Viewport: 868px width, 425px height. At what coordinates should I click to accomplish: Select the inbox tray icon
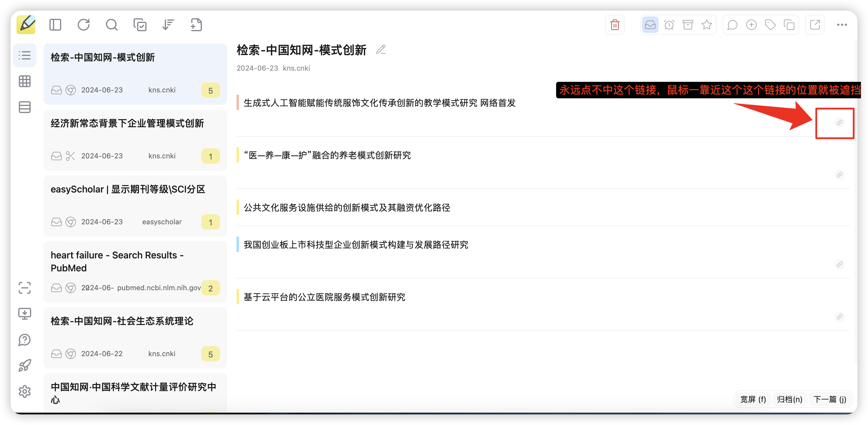click(x=650, y=25)
